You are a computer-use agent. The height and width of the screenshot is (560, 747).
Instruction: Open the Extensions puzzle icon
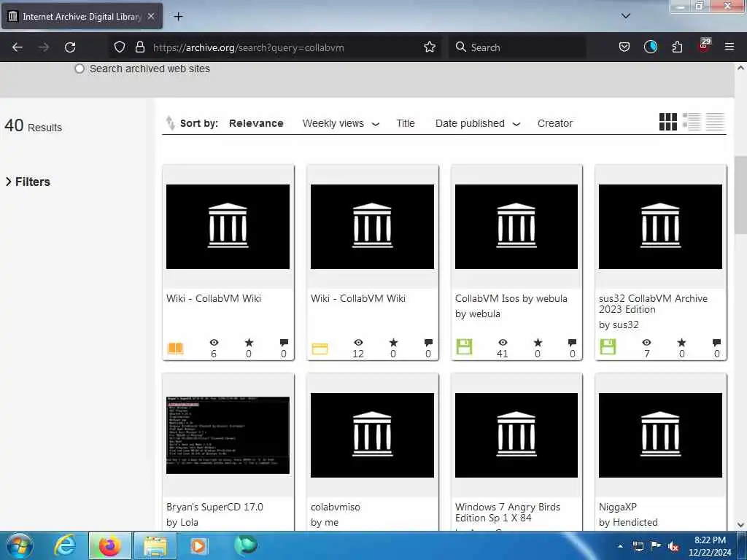[677, 47]
